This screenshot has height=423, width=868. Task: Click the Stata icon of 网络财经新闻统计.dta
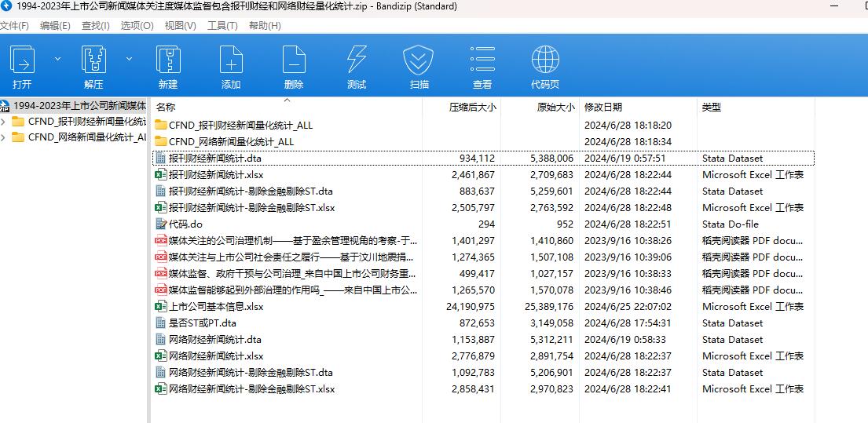(x=160, y=340)
